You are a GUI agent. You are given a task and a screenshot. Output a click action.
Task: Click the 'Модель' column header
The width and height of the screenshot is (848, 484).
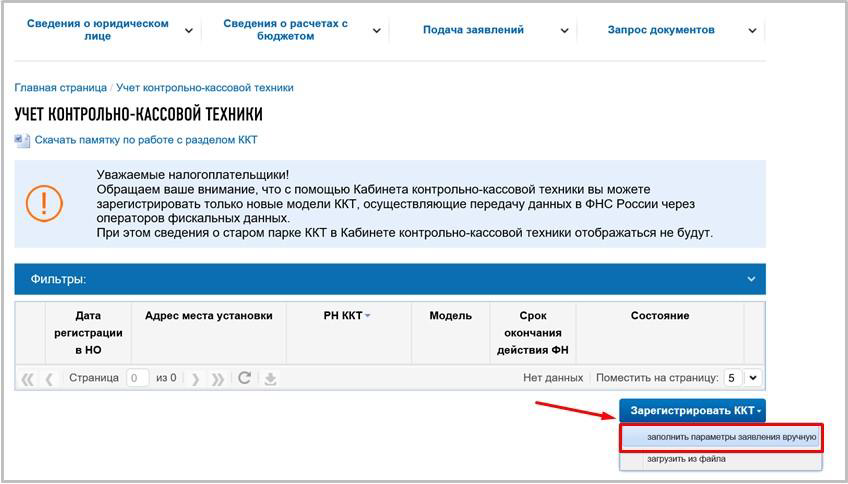(x=450, y=333)
